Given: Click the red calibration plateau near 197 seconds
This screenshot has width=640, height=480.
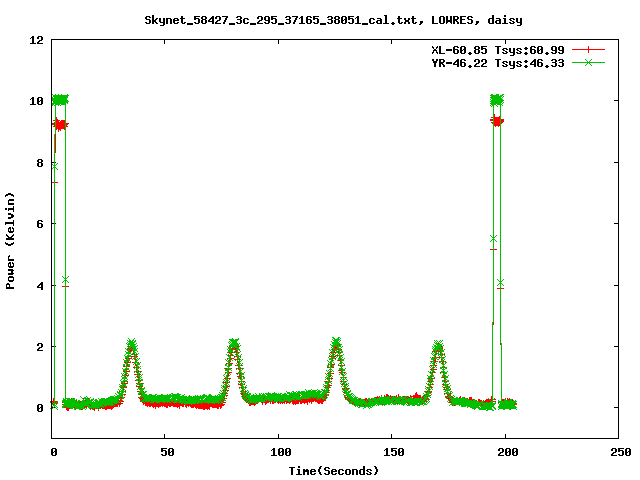Looking at the screenshot, I should tap(497, 121).
